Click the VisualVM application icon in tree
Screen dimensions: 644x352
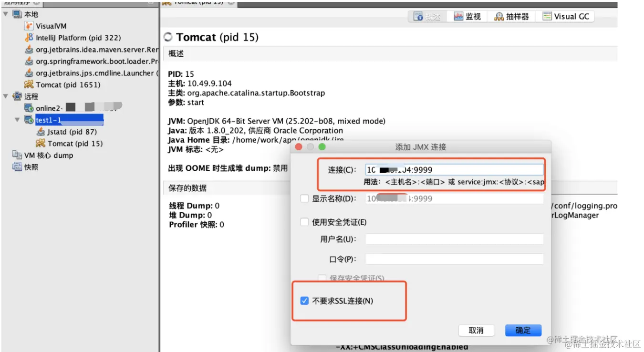(29, 26)
